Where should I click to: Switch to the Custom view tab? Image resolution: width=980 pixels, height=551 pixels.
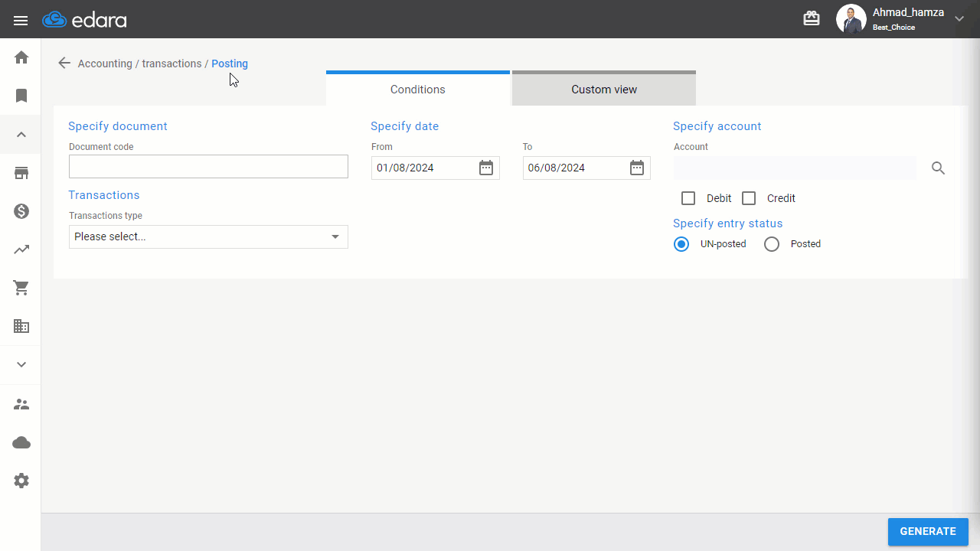604,89
